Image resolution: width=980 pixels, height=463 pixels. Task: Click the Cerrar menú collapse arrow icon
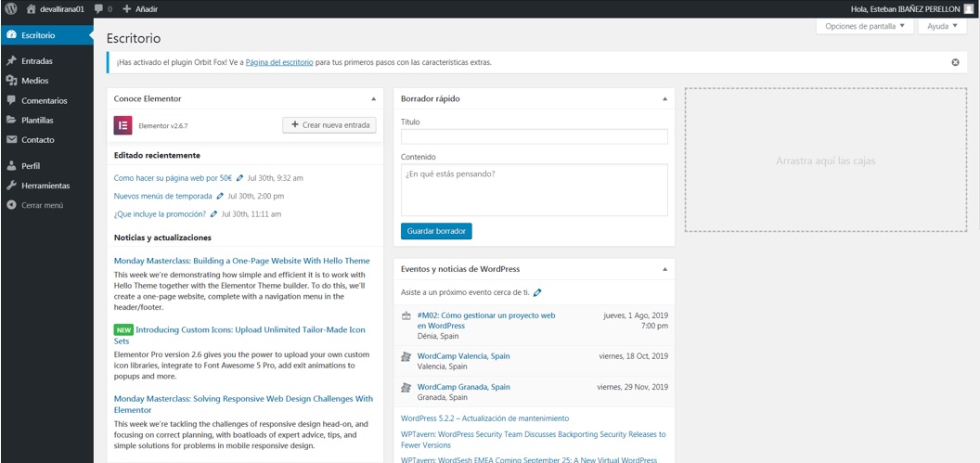pyautogui.click(x=11, y=205)
